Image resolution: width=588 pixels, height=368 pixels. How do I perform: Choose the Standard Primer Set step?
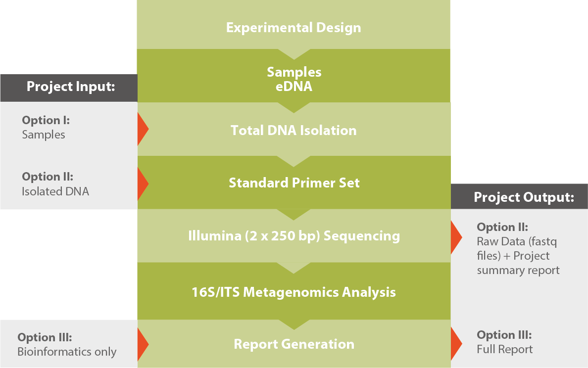(294, 183)
